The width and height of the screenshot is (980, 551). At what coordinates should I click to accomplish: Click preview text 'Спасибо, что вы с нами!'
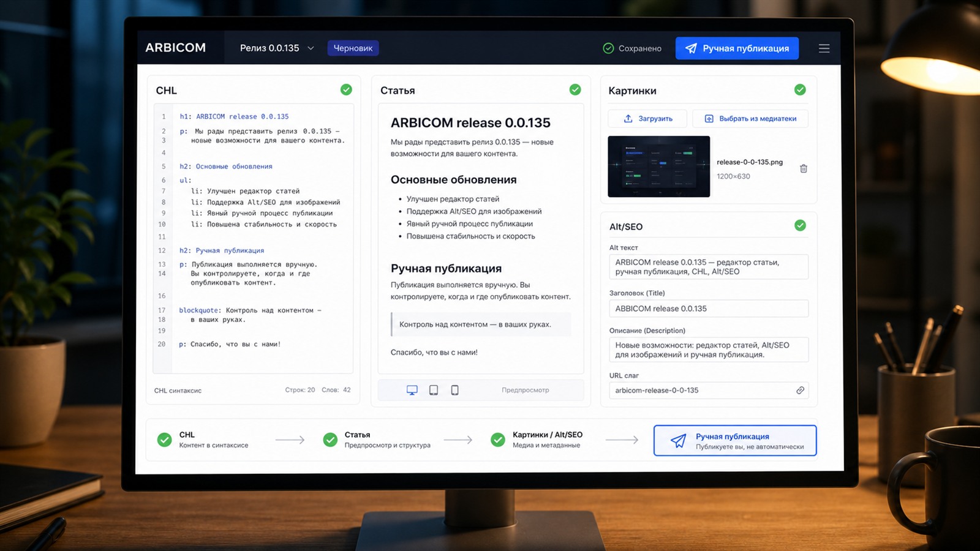click(434, 352)
